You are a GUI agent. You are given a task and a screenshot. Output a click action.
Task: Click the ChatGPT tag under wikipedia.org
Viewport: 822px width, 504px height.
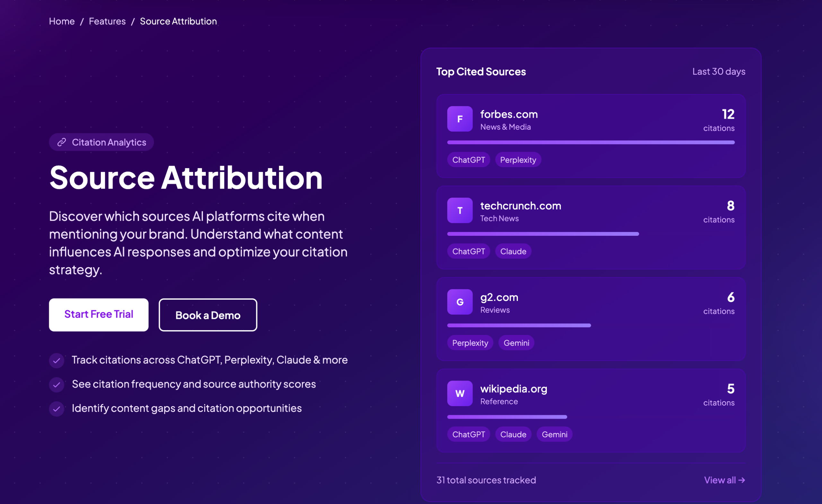click(x=468, y=434)
